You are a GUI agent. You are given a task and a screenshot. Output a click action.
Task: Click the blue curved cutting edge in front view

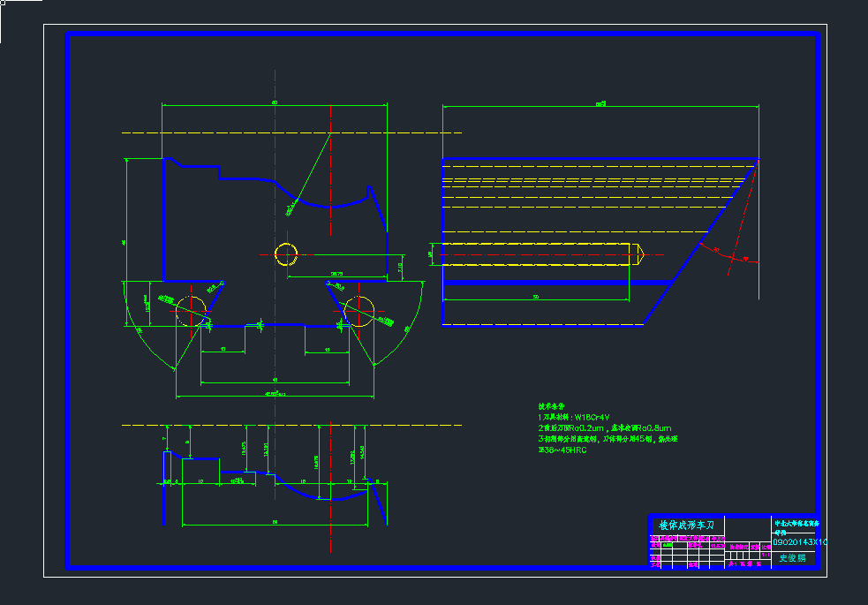(331, 205)
